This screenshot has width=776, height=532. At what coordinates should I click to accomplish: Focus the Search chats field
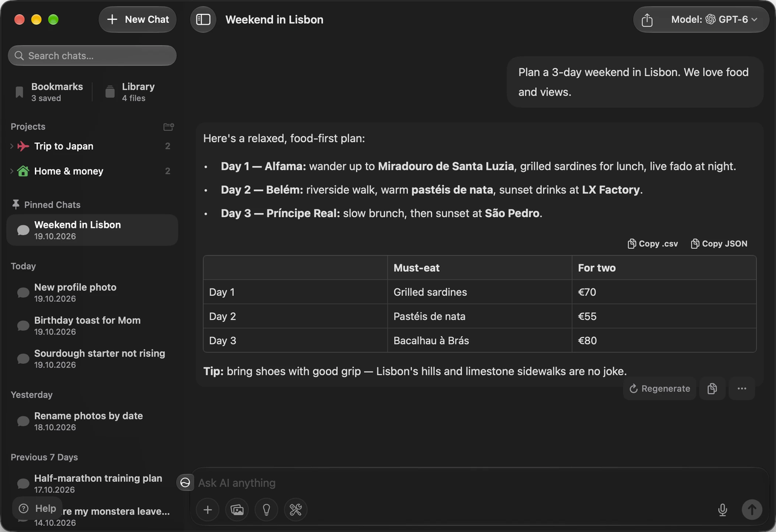(x=92, y=55)
